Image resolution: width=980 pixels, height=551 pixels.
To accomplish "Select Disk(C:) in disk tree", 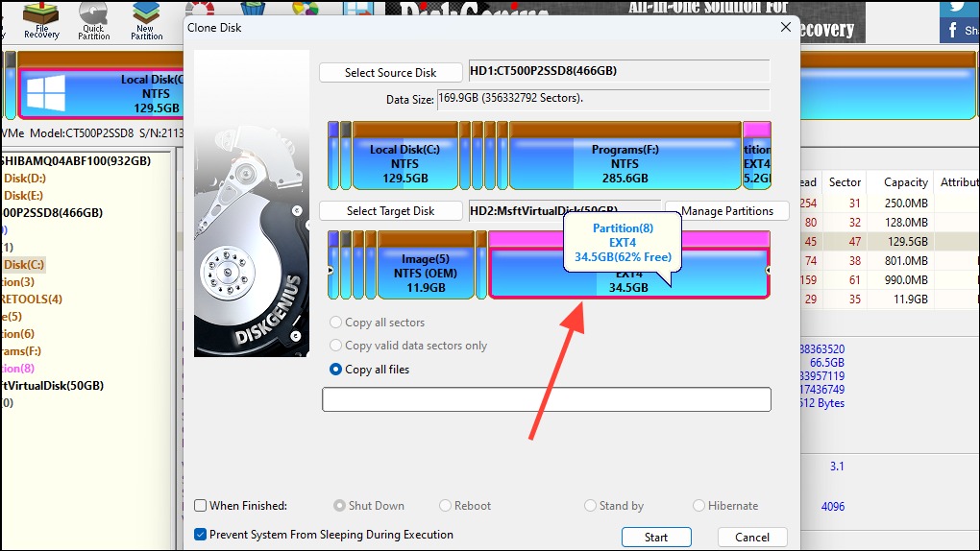I will coord(24,264).
